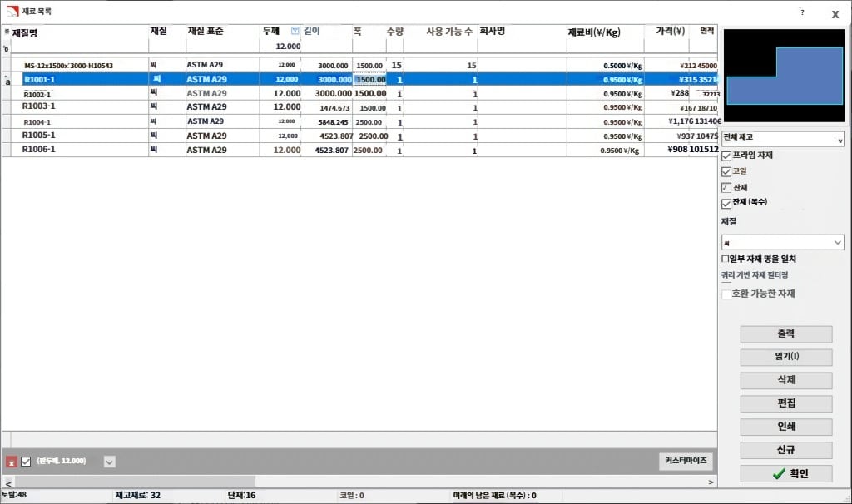
Task: Sort by the 재료비(¥/Kg) column header
Action: [605, 32]
